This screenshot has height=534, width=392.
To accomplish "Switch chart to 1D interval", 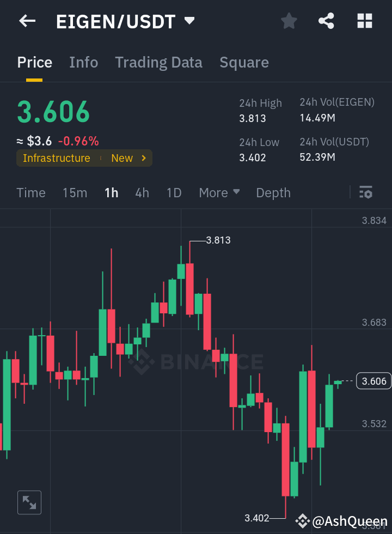I will (x=174, y=192).
